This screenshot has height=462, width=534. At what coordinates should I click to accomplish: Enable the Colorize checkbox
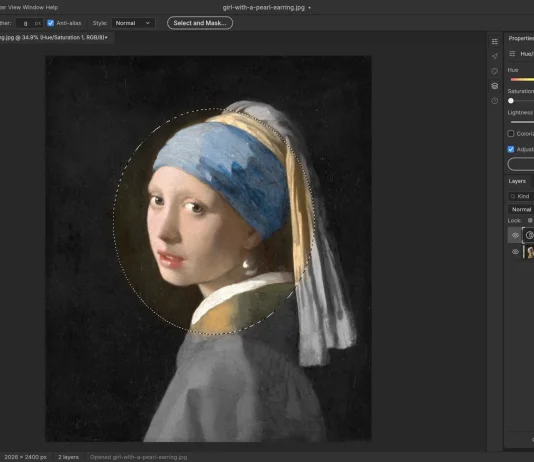pos(511,133)
